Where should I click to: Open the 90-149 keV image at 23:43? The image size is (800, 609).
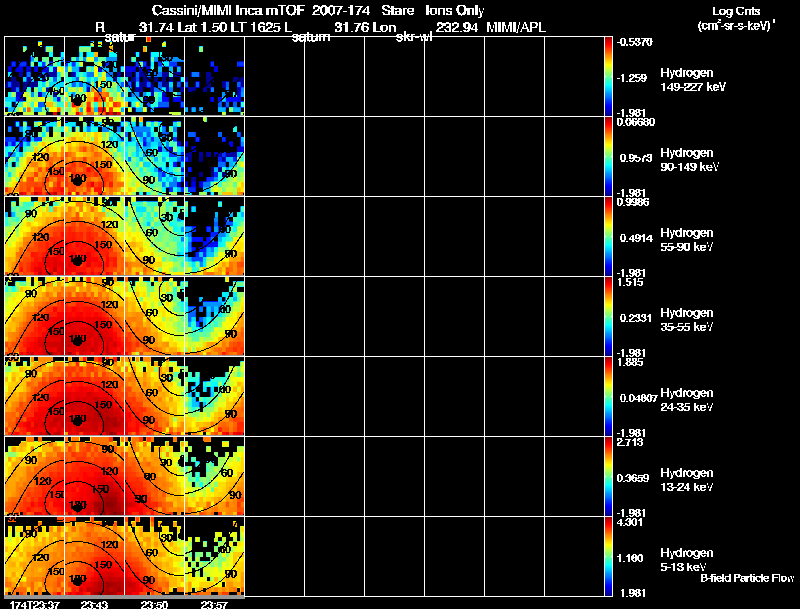click(94, 156)
